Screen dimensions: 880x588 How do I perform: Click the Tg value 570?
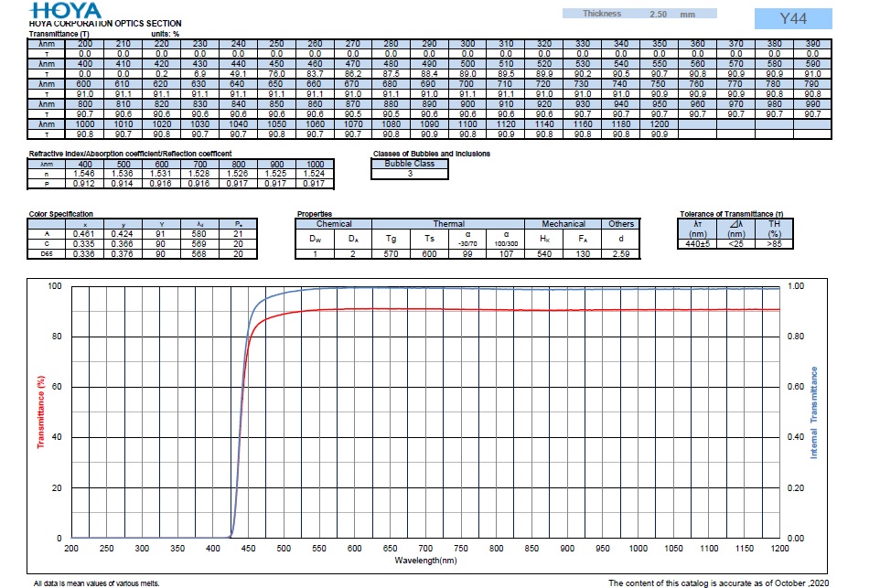(x=392, y=254)
